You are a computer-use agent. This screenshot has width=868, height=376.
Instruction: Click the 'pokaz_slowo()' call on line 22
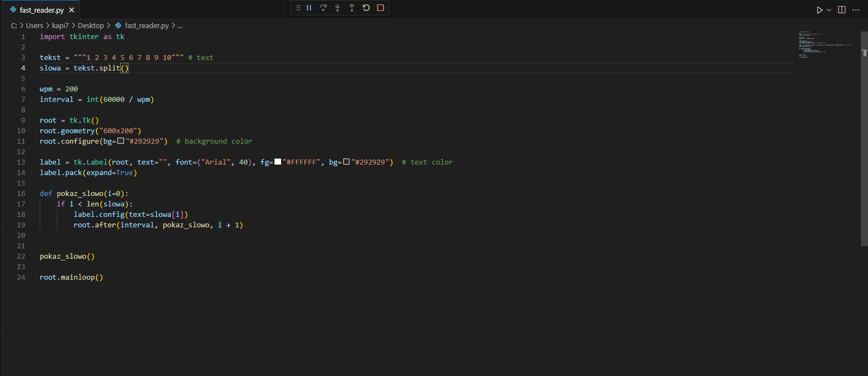[x=67, y=256]
